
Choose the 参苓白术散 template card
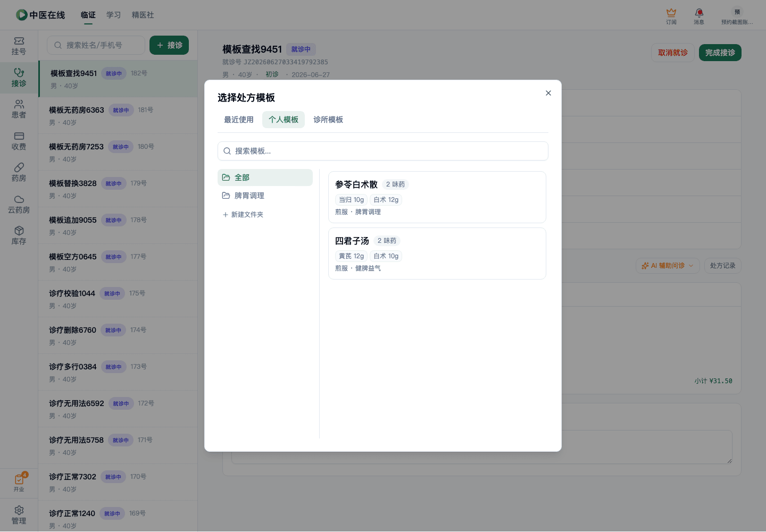[437, 197]
